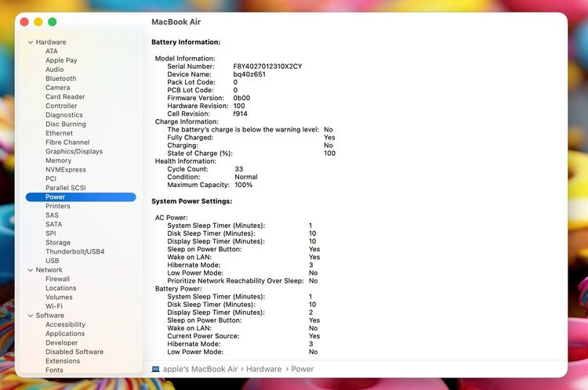Select Developer under Software
Image resolution: width=588 pixels, height=390 pixels.
tap(61, 343)
